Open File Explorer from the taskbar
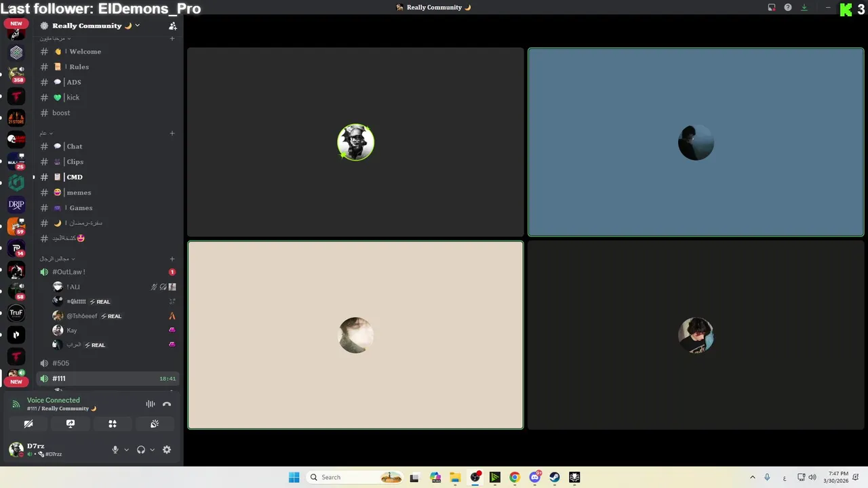The width and height of the screenshot is (868, 488). [455, 477]
